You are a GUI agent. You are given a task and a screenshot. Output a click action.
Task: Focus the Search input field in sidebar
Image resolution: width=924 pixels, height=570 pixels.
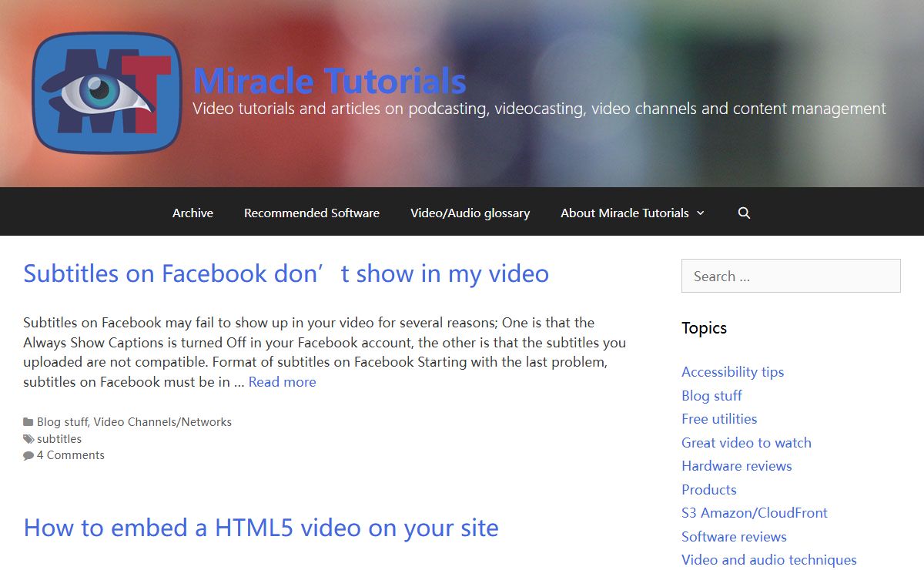(791, 276)
